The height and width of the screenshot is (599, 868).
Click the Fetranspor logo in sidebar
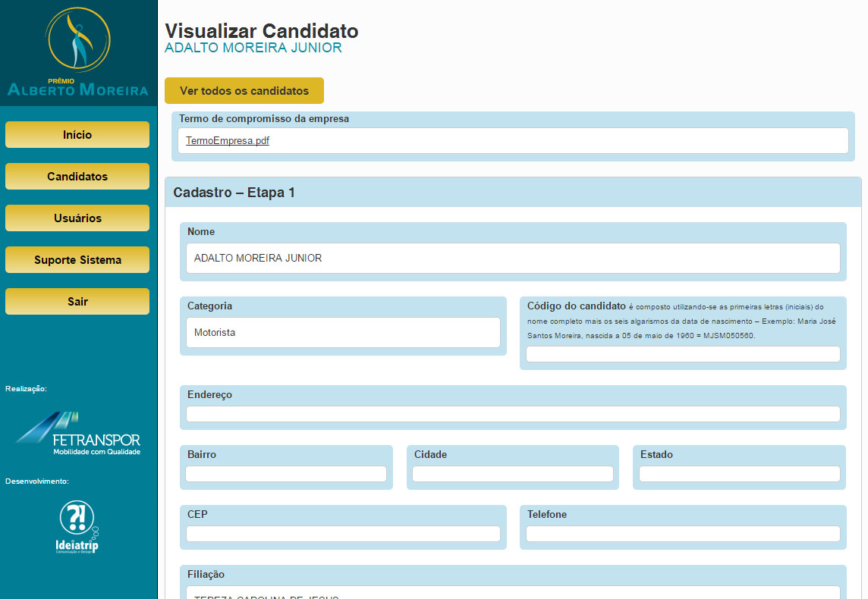[78, 434]
